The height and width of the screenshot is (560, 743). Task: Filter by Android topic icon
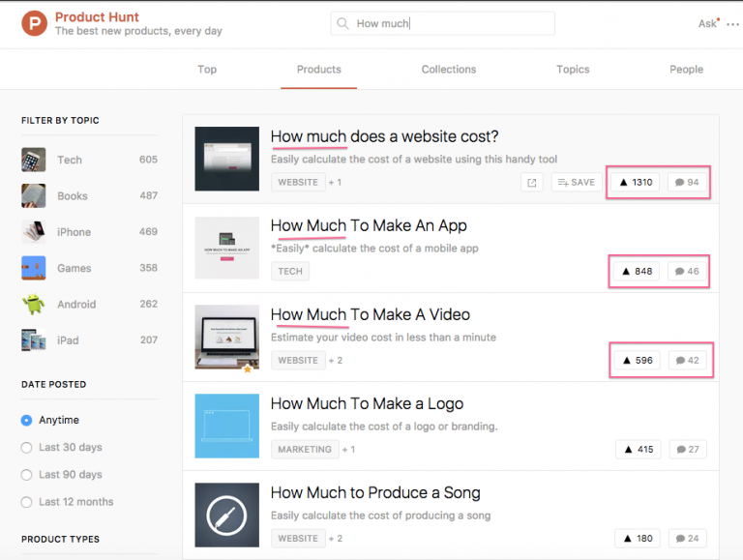pyautogui.click(x=34, y=304)
